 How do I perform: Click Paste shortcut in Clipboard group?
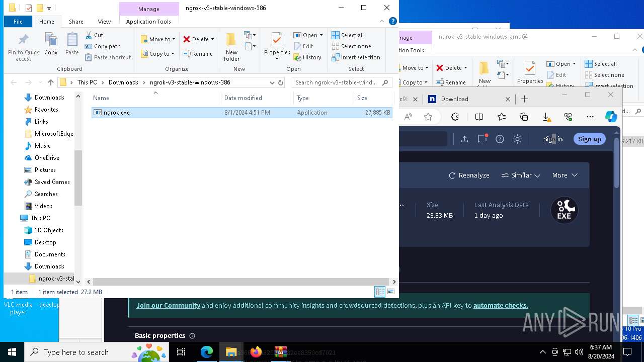click(108, 57)
